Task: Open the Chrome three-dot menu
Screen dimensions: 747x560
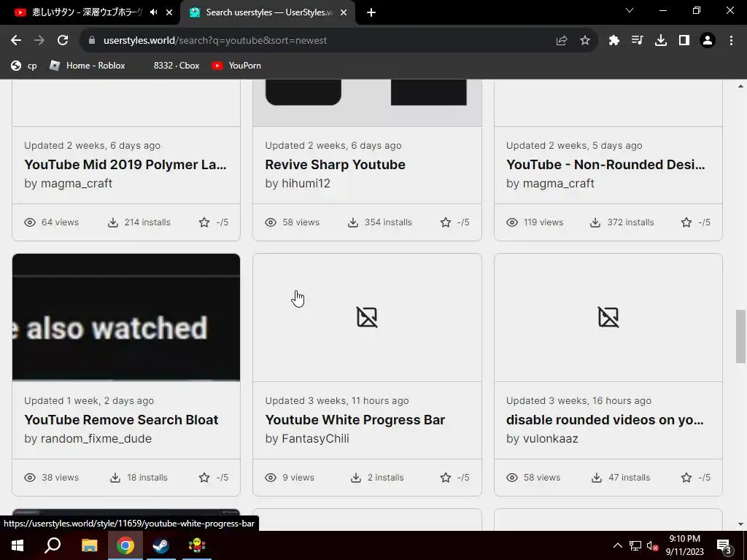Action: click(731, 41)
